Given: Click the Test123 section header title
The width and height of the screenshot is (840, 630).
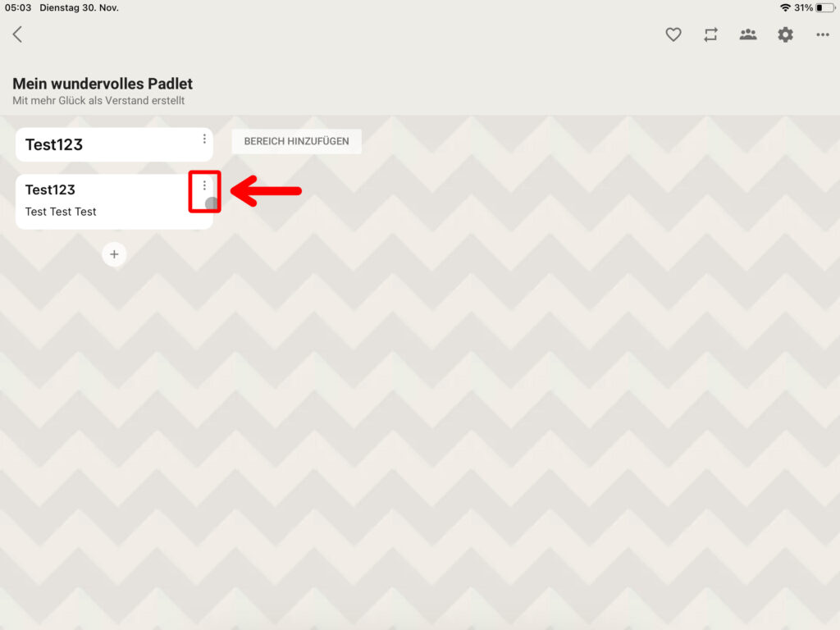Looking at the screenshot, I should coord(54,144).
